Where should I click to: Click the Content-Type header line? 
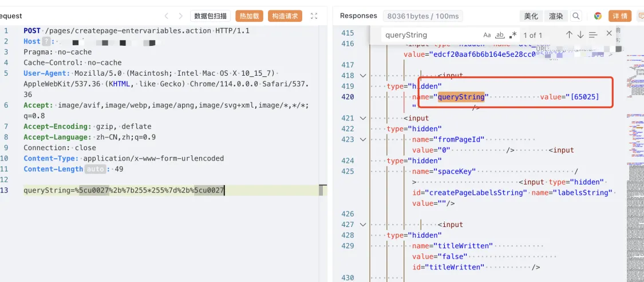click(x=124, y=158)
